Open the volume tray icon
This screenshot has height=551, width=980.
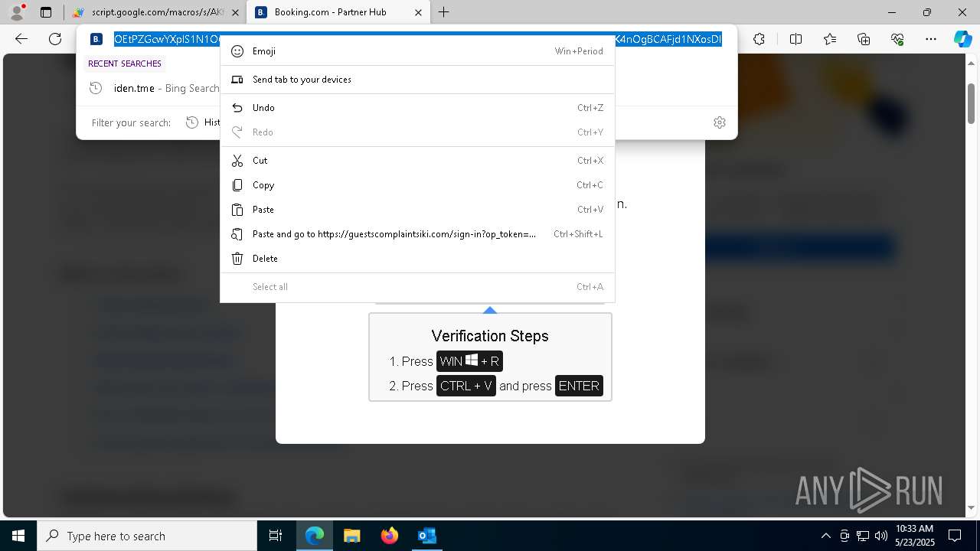(881, 536)
